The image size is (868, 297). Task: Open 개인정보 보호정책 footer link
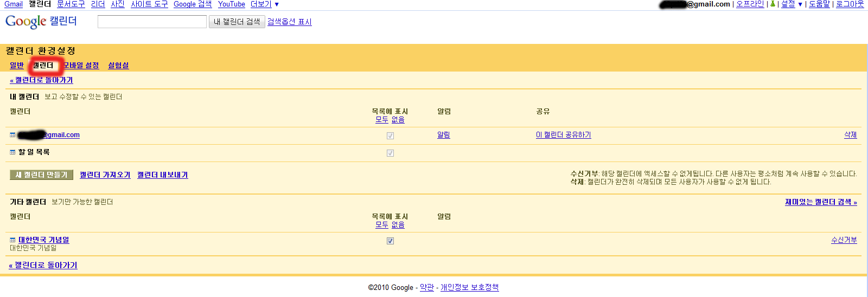click(x=469, y=287)
